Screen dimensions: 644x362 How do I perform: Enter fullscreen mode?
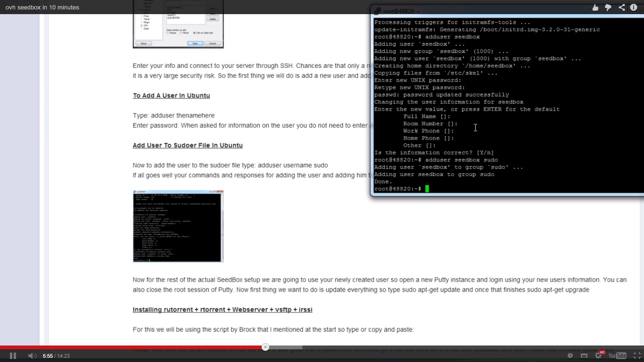(x=636, y=356)
